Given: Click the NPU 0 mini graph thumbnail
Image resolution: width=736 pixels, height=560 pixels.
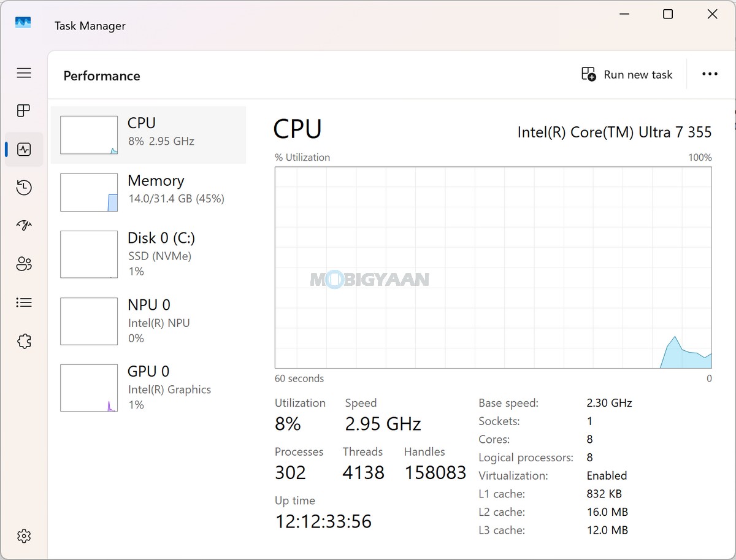Looking at the screenshot, I should click(89, 321).
